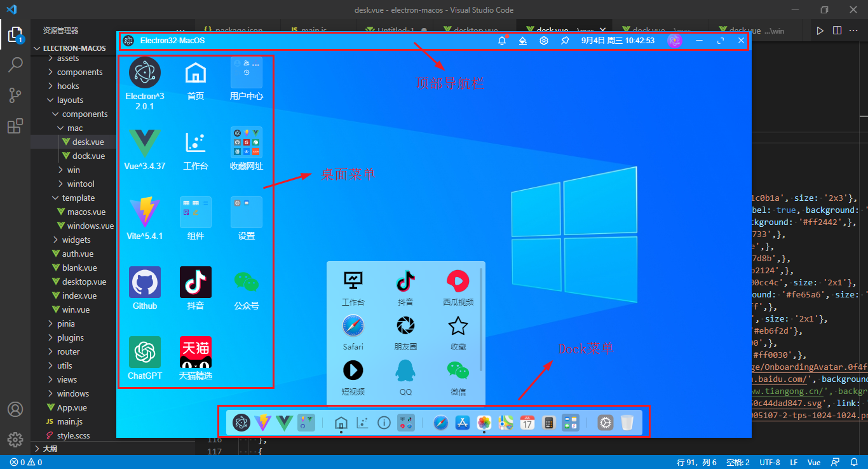The image size is (868, 469).
Task: Open the errors and warnings status bar indicator
Action: 26,462
